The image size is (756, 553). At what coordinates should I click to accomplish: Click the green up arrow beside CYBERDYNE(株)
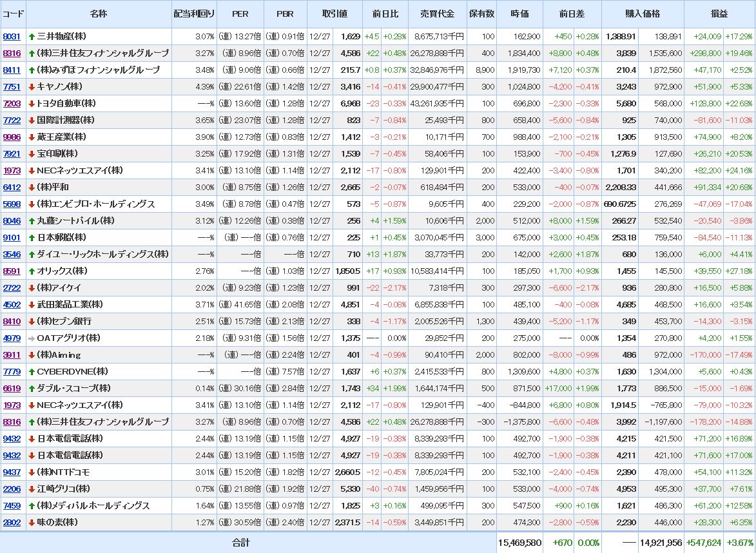click(32, 372)
